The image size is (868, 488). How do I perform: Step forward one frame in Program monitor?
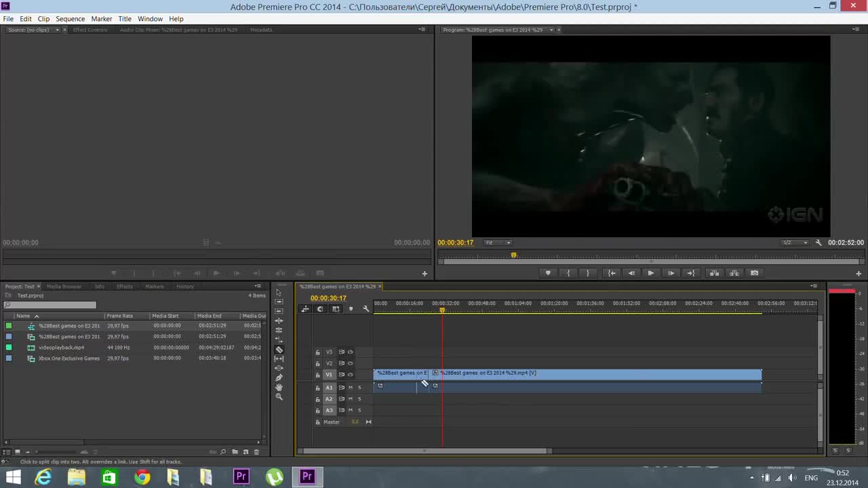click(671, 273)
